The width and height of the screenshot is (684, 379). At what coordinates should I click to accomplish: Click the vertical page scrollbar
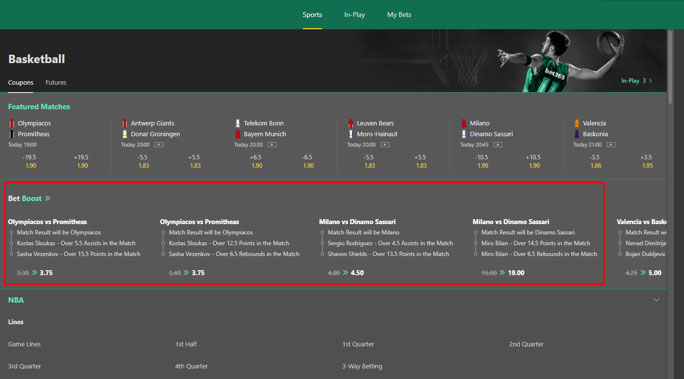[x=670, y=67]
